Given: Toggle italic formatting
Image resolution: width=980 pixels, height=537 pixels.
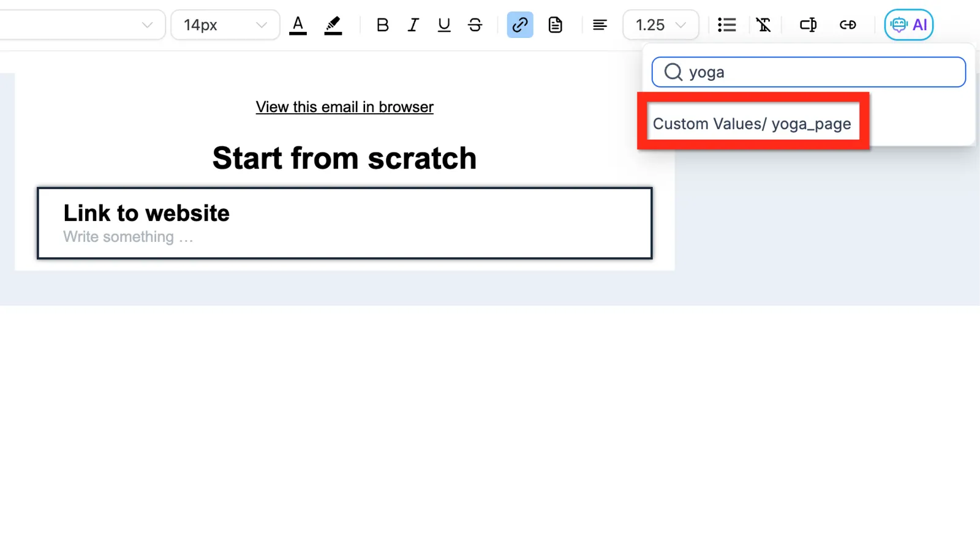Looking at the screenshot, I should pos(413,25).
